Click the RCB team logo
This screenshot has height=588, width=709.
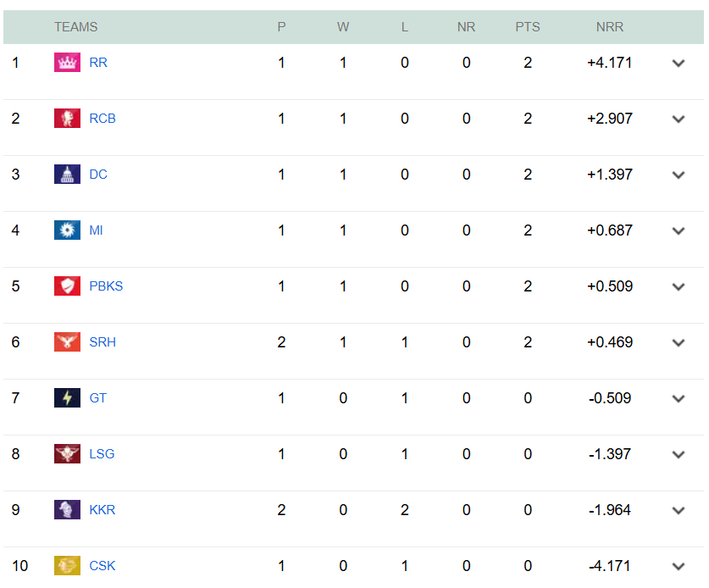point(68,118)
